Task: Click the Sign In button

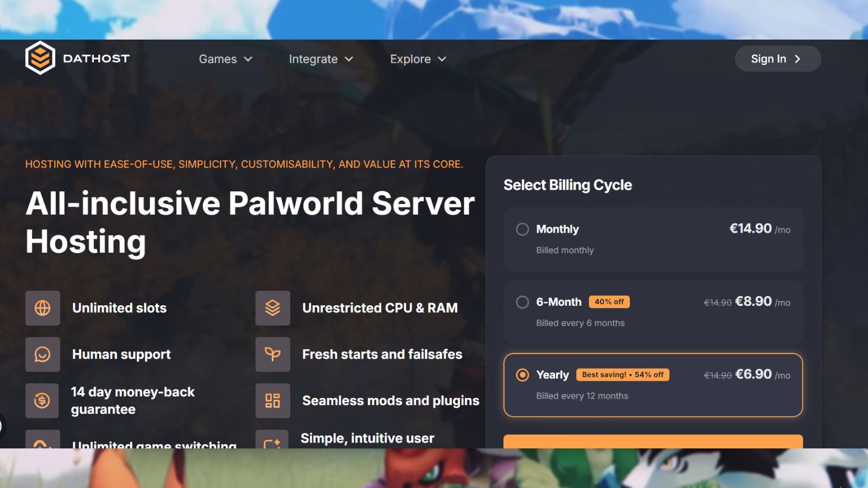Action: point(777,59)
